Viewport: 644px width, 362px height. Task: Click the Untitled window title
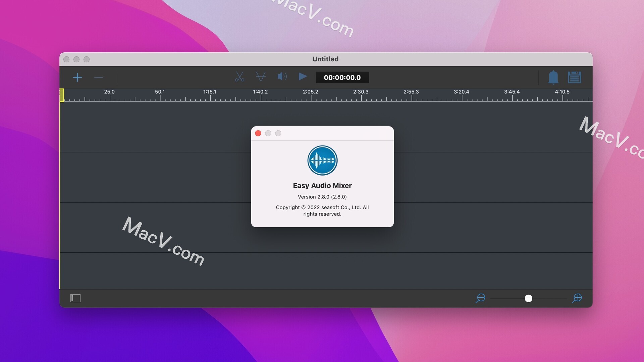tap(325, 59)
